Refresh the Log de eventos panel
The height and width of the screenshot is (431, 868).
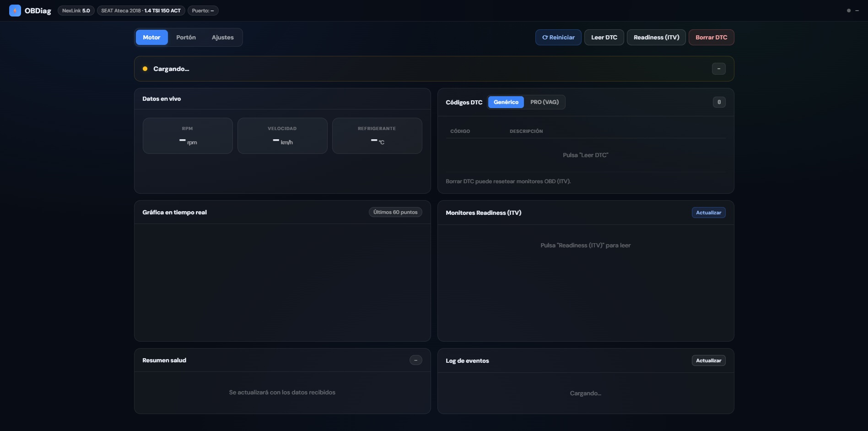708,360
